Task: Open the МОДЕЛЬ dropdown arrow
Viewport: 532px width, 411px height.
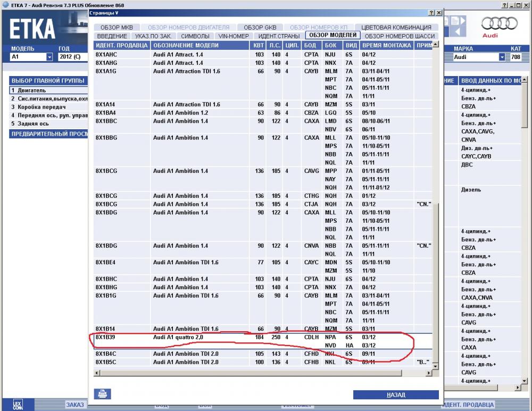Action: coord(49,57)
